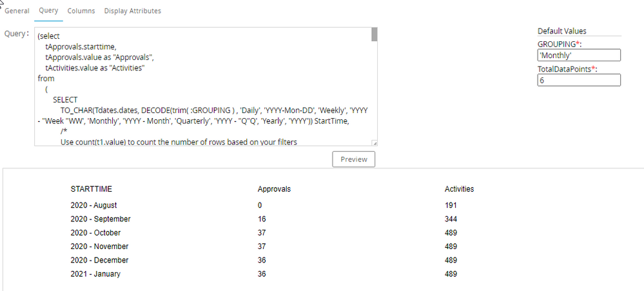Select the 2020 - August row
Screen dimensions: 644x291
(x=95, y=205)
